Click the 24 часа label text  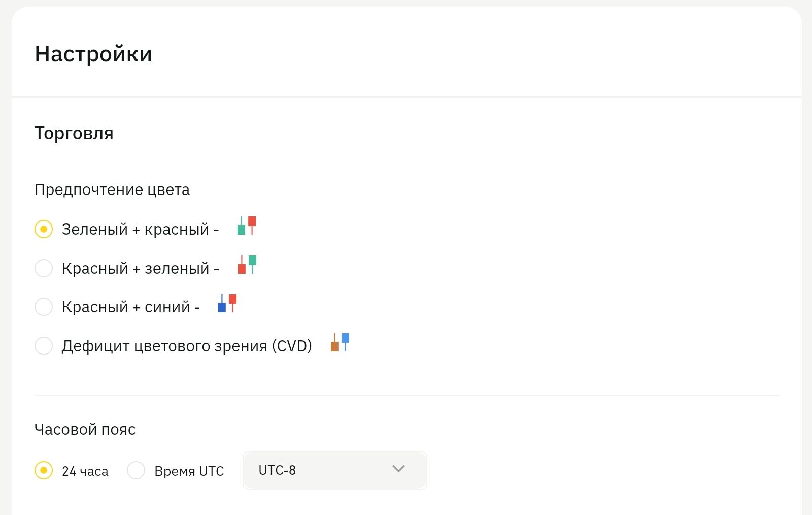point(85,471)
